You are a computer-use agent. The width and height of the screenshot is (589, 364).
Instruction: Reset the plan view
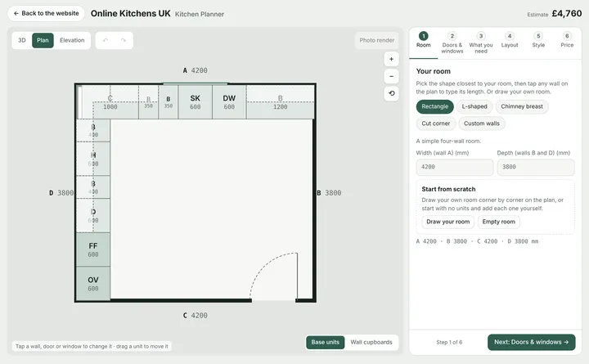[391, 93]
